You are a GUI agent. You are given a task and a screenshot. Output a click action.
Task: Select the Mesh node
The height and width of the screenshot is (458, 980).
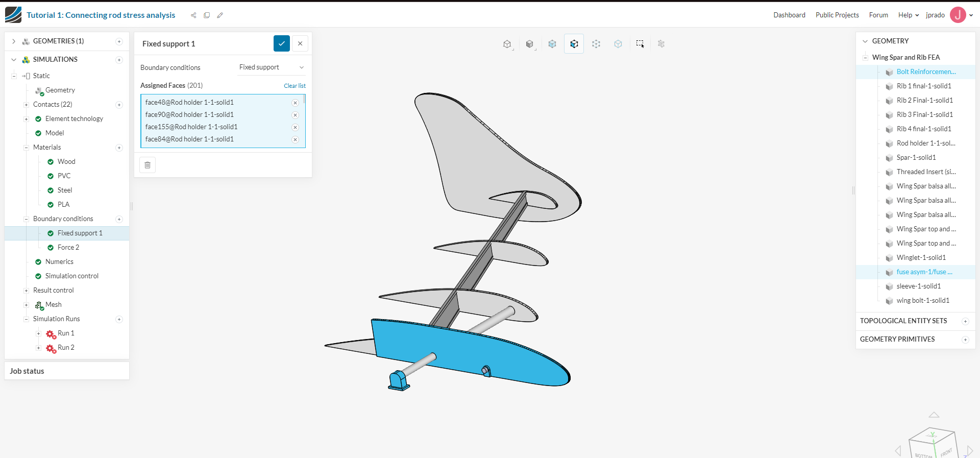pos(54,305)
